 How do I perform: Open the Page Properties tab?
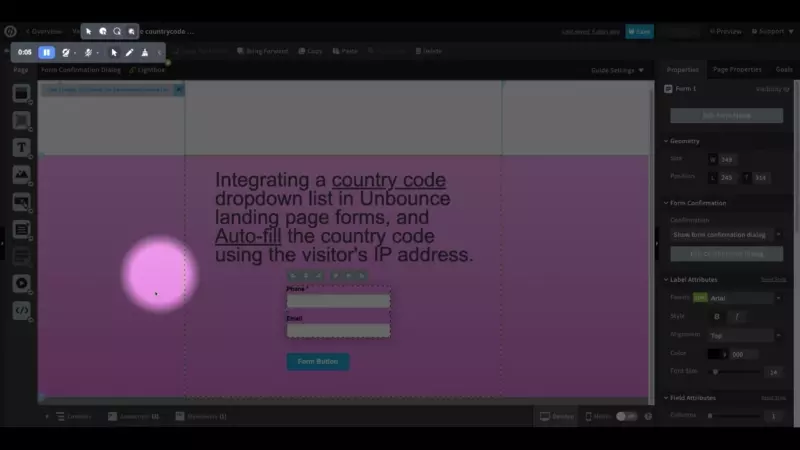point(737,70)
